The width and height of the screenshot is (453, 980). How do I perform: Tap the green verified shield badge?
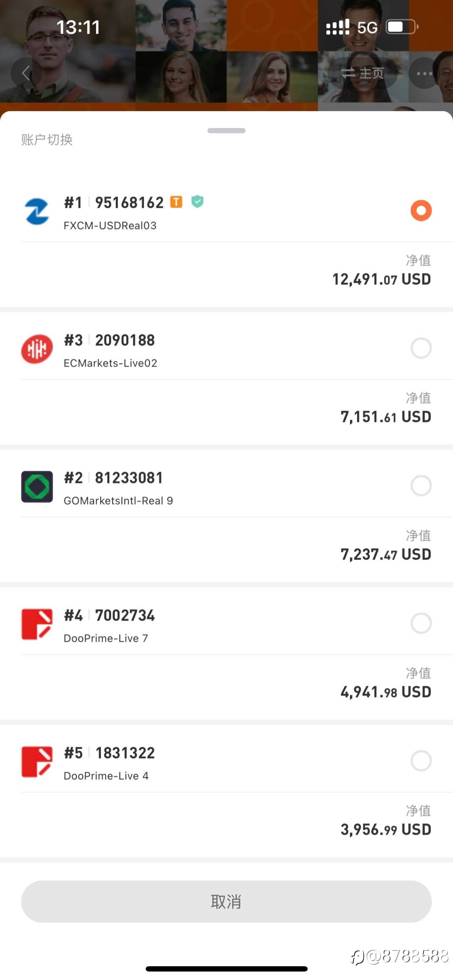197,201
